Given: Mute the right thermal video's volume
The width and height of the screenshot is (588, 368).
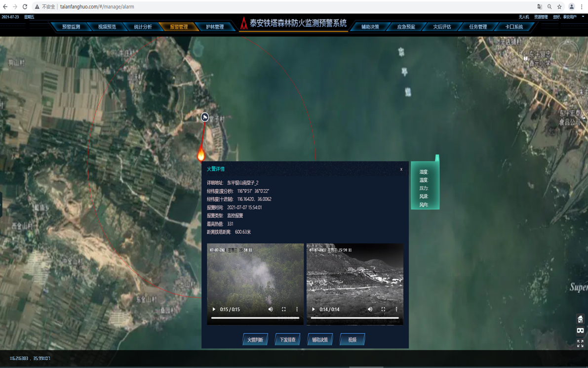Looking at the screenshot, I should click(x=370, y=310).
